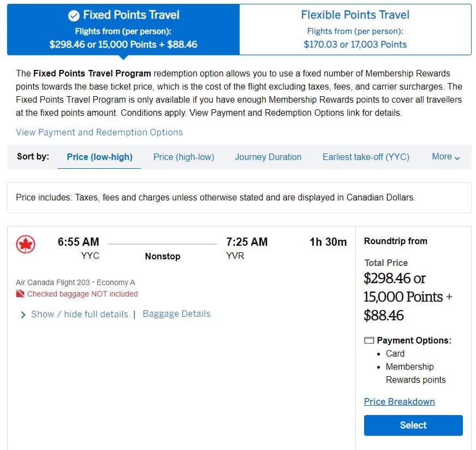Click the credit card Payment Options icon
This screenshot has height=450, width=476.
click(x=369, y=340)
